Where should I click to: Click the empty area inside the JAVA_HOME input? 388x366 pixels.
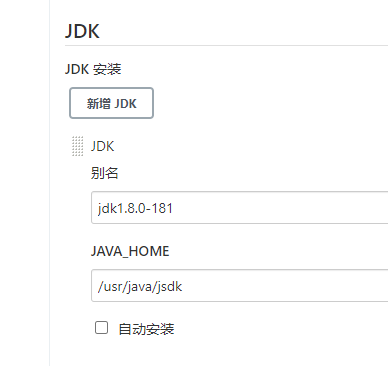285,286
